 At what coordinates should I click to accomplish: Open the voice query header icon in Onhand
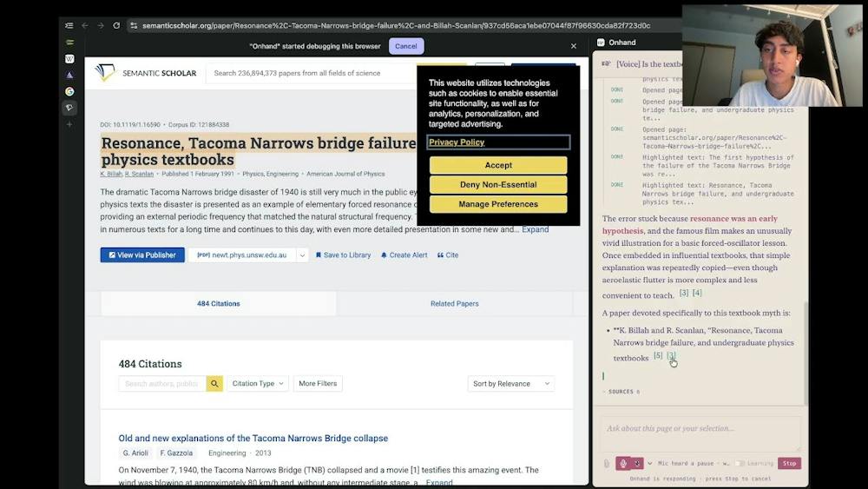pos(606,64)
